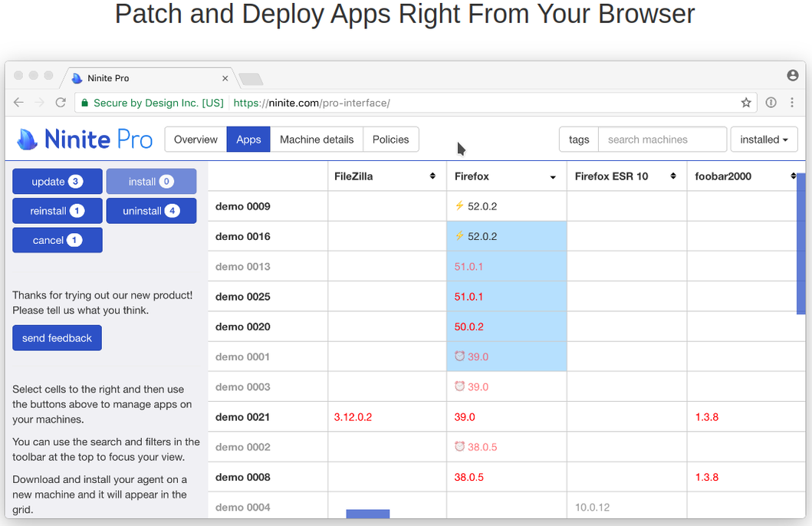Click lightning icon in demo 0016 Firefox cell
Viewport: 812px width, 526px height.
pos(459,235)
